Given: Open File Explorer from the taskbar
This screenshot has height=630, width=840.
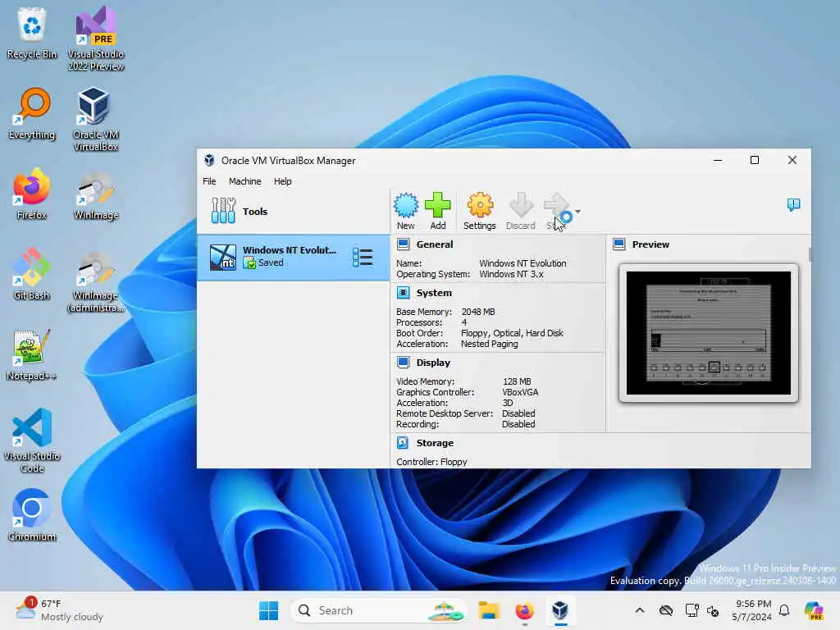Looking at the screenshot, I should coord(489,610).
